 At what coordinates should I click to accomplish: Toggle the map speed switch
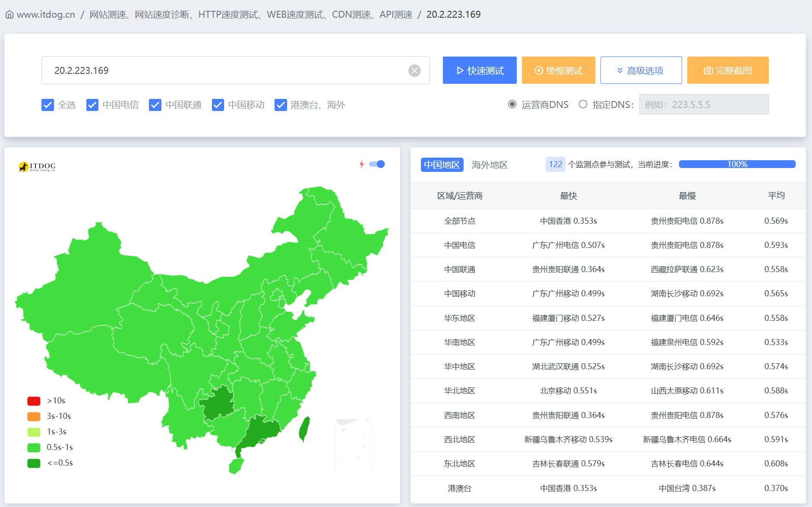click(x=377, y=164)
